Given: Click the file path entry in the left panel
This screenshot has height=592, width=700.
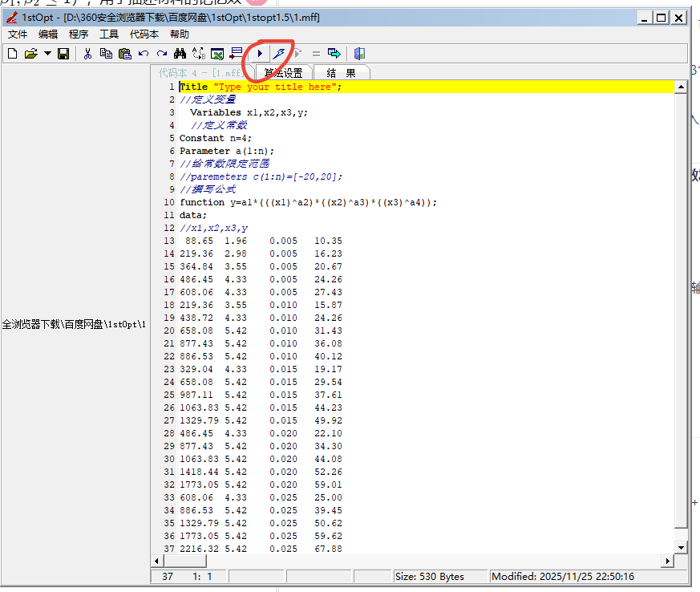Looking at the screenshot, I should tap(74, 325).
